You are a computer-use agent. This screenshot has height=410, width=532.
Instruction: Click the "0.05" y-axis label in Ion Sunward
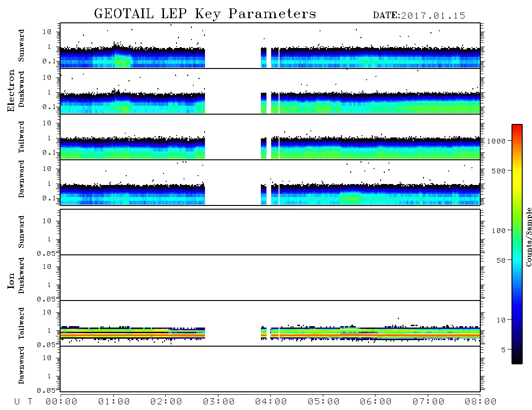pyautogui.click(x=46, y=253)
